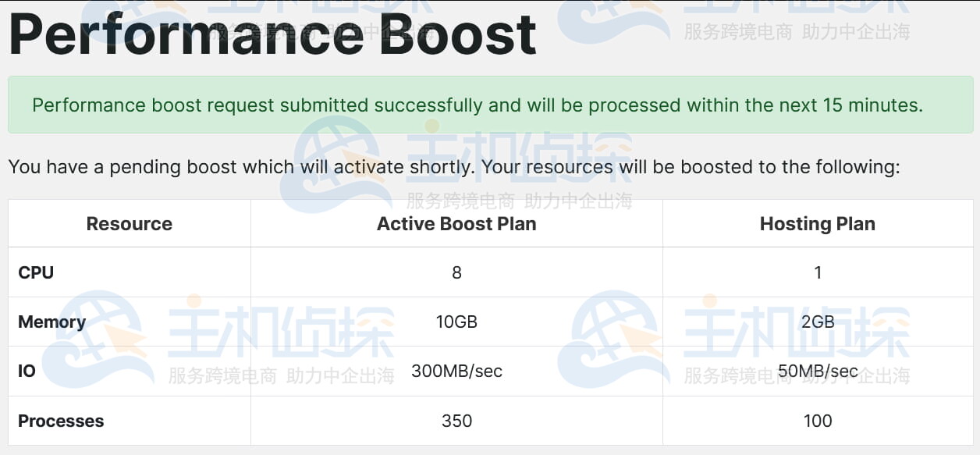Select the Active Boost Plan column header
The width and height of the screenshot is (980, 455).
(x=456, y=224)
